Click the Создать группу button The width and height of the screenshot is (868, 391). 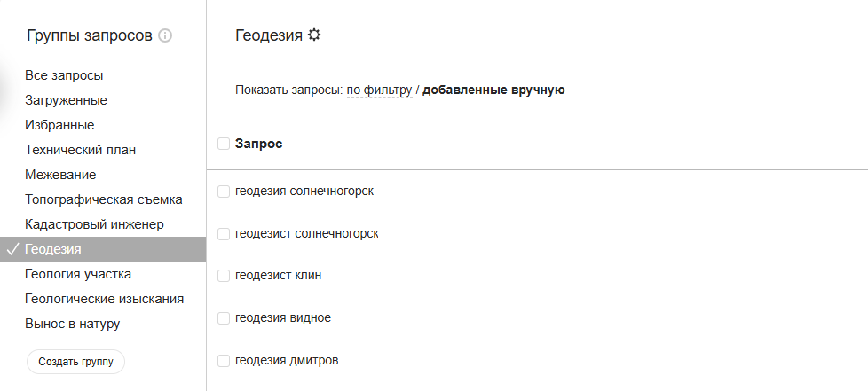click(75, 362)
